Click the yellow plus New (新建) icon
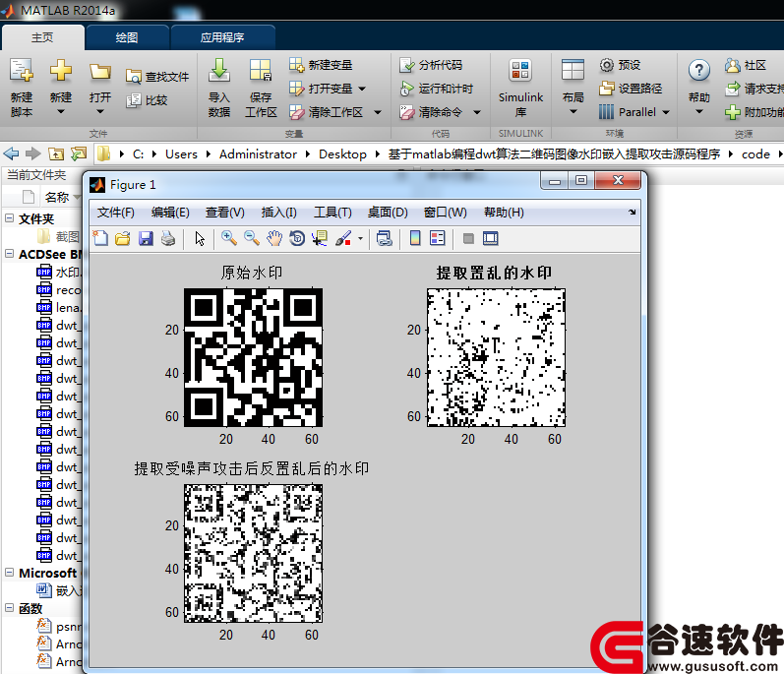This screenshot has width=784, height=674. [61, 70]
